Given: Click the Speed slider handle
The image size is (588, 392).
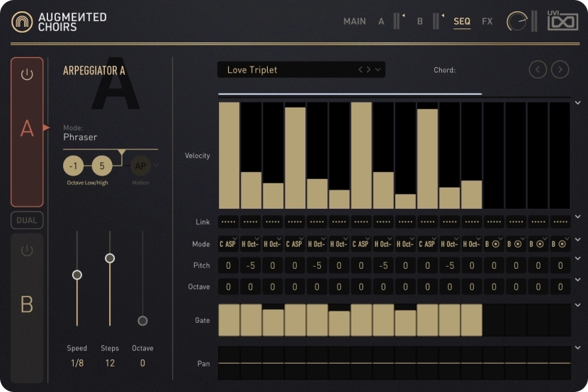Looking at the screenshot, I should (x=77, y=275).
